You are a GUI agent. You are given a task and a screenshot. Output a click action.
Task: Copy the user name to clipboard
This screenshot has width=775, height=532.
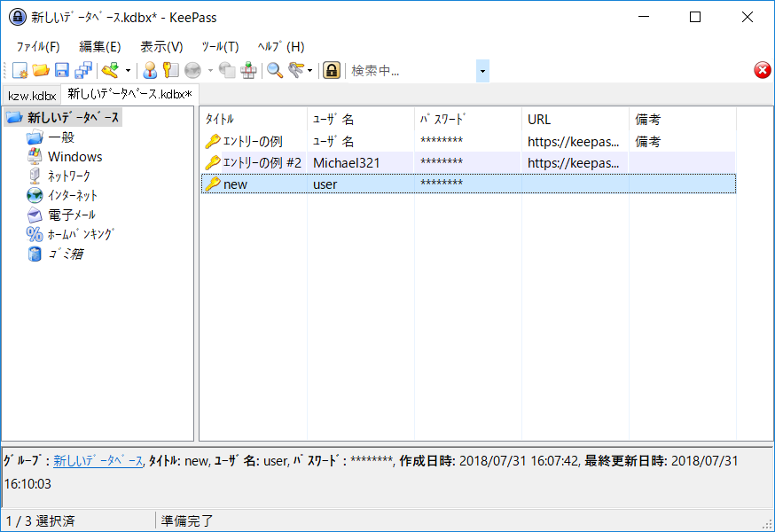[x=152, y=70]
